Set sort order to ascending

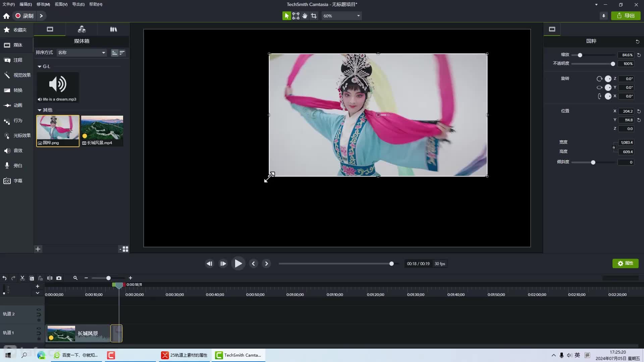pos(114,53)
